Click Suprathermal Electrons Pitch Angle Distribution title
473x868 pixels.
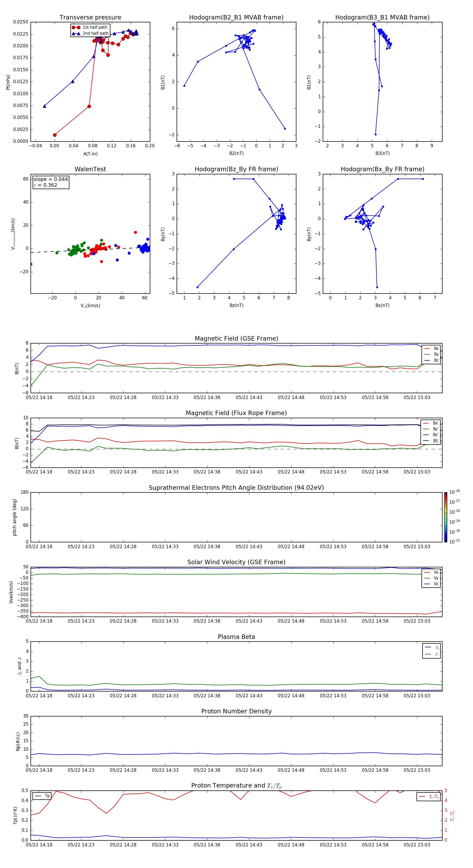[x=236, y=488]
